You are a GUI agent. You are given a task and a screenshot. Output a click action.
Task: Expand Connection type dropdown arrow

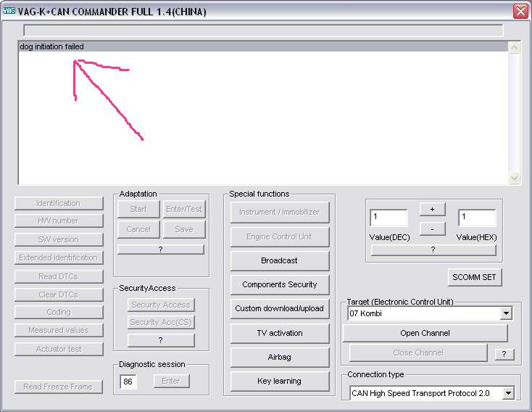tap(508, 393)
